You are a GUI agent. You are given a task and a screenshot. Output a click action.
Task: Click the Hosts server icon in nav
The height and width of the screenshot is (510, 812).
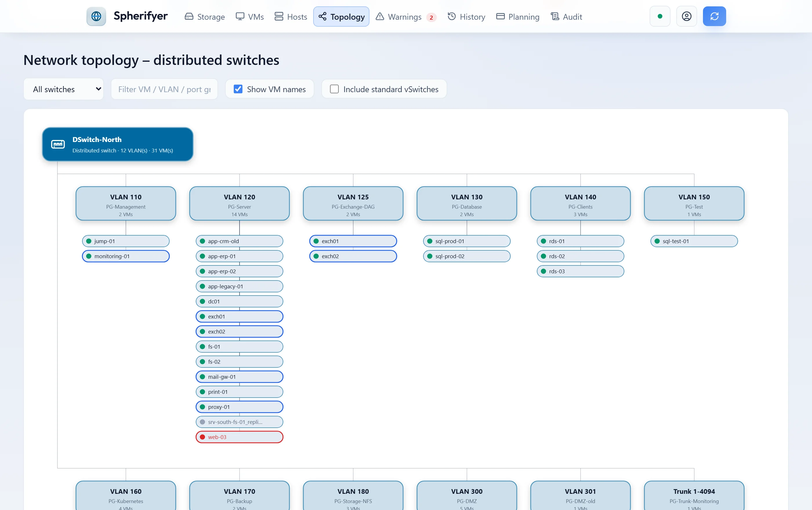tap(279, 17)
